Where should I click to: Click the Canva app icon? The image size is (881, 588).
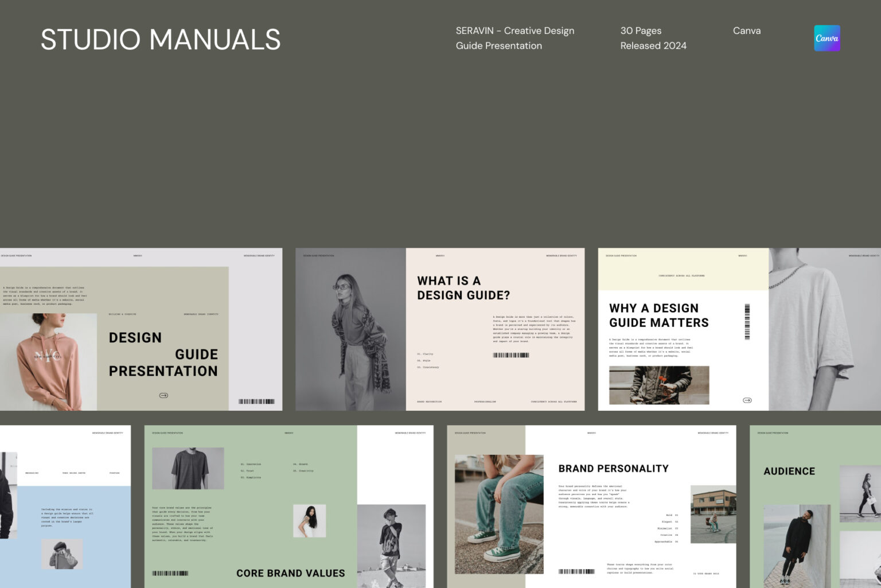click(x=828, y=38)
